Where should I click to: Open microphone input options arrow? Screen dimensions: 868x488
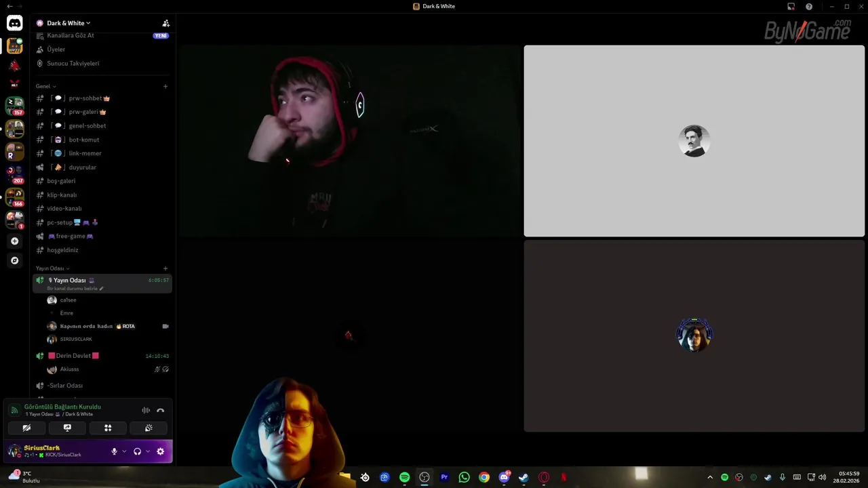click(124, 451)
